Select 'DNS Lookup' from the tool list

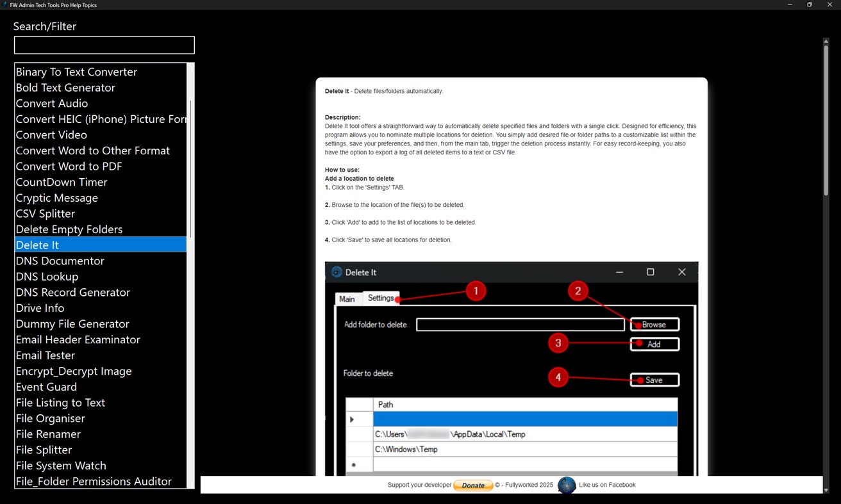[x=47, y=277]
